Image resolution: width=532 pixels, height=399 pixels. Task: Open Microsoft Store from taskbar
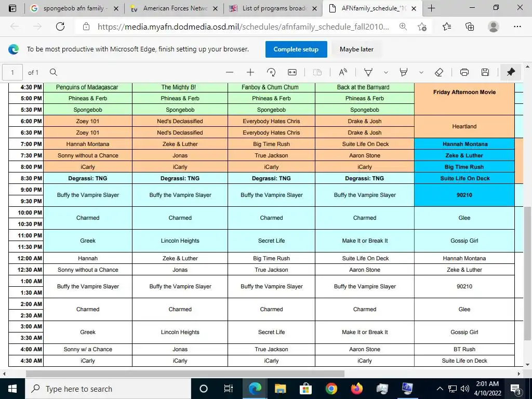click(x=305, y=389)
